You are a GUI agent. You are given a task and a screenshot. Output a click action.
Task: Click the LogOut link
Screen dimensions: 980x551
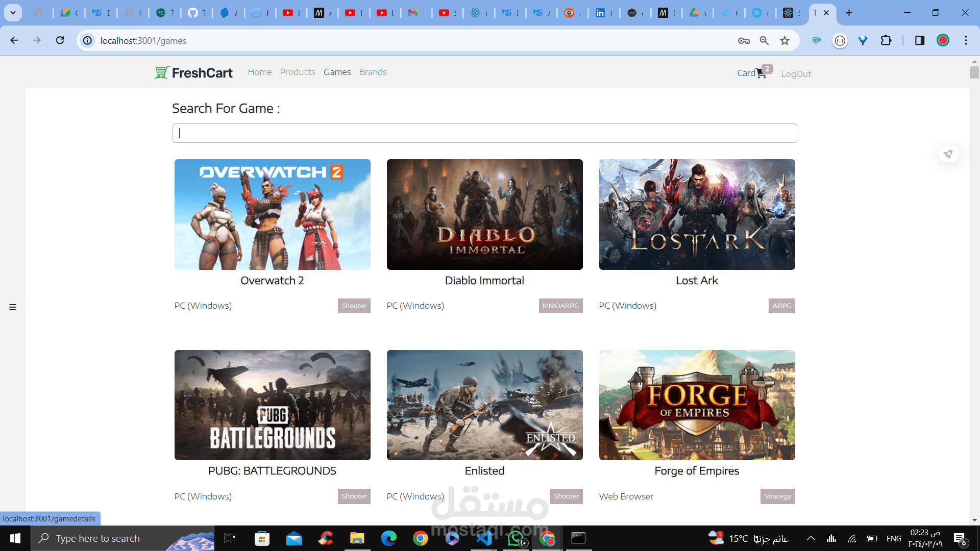click(796, 74)
